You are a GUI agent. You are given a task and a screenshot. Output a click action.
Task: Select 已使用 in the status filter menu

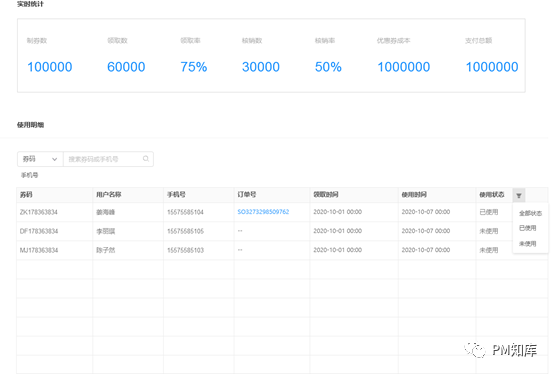pos(528,228)
